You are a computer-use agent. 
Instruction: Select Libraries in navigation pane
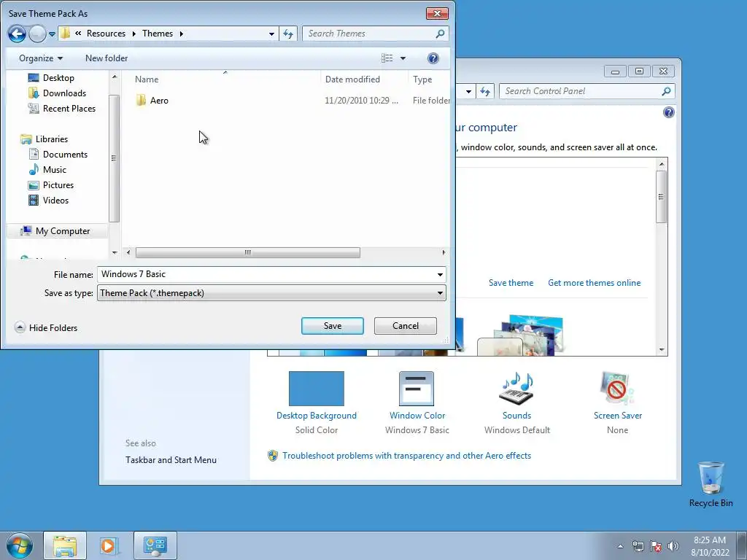[52, 139]
